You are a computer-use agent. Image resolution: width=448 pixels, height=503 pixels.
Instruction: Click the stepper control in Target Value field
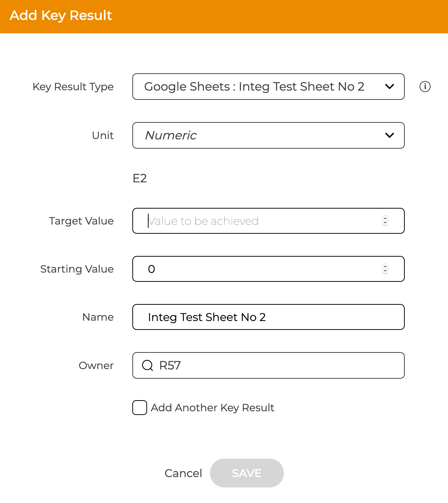[385, 221]
